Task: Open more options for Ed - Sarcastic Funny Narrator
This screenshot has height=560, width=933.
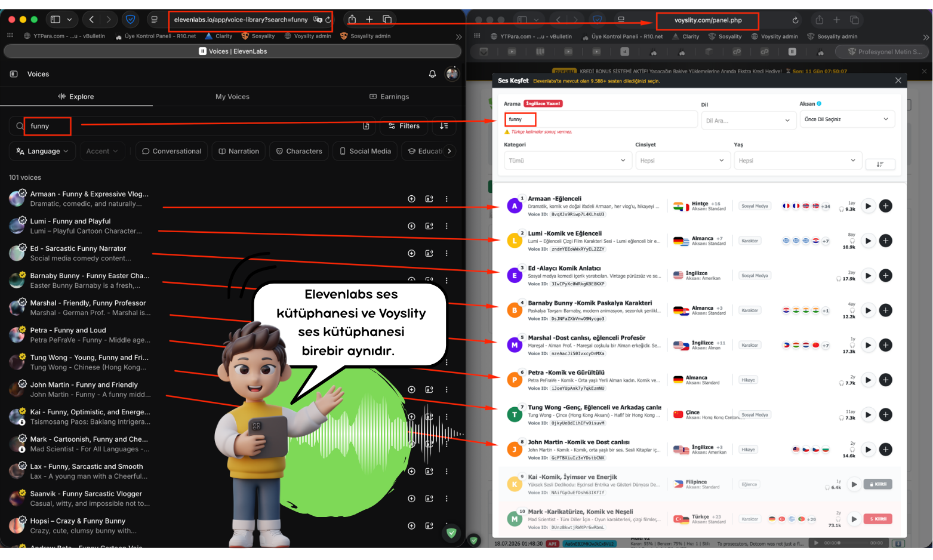Action: point(447,253)
